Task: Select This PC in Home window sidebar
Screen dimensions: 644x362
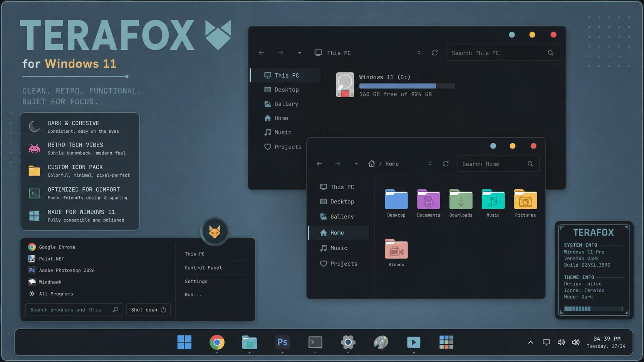Action: [x=339, y=187]
